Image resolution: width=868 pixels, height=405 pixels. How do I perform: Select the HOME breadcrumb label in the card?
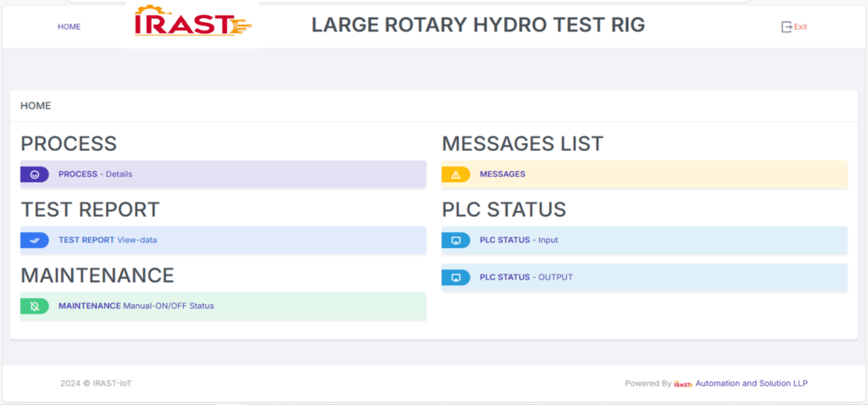36,106
